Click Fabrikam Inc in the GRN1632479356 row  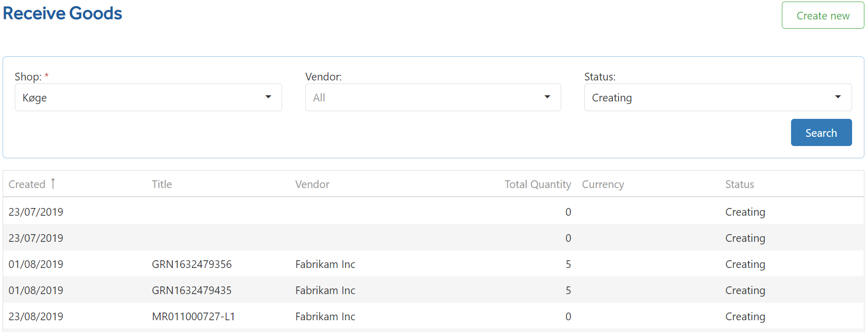(x=325, y=264)
